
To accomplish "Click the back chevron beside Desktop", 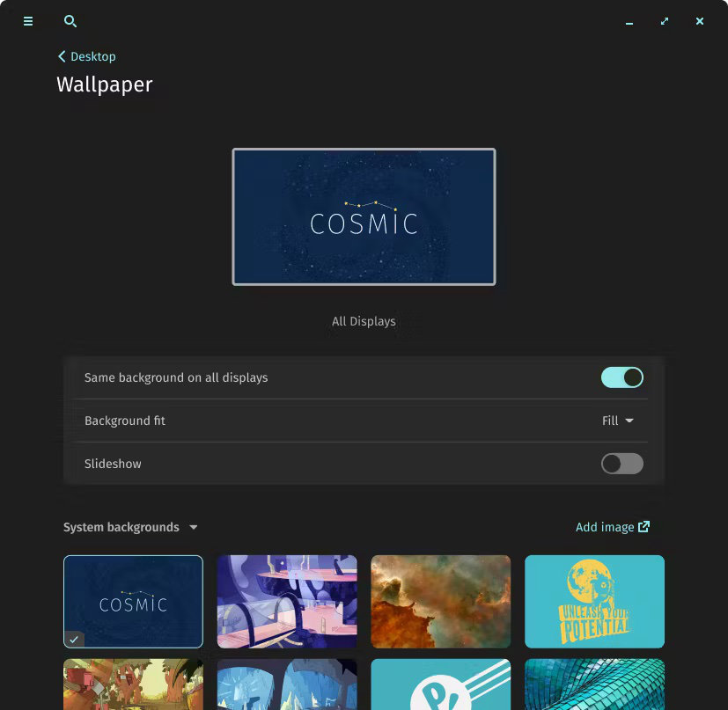I will coord(62,56).
